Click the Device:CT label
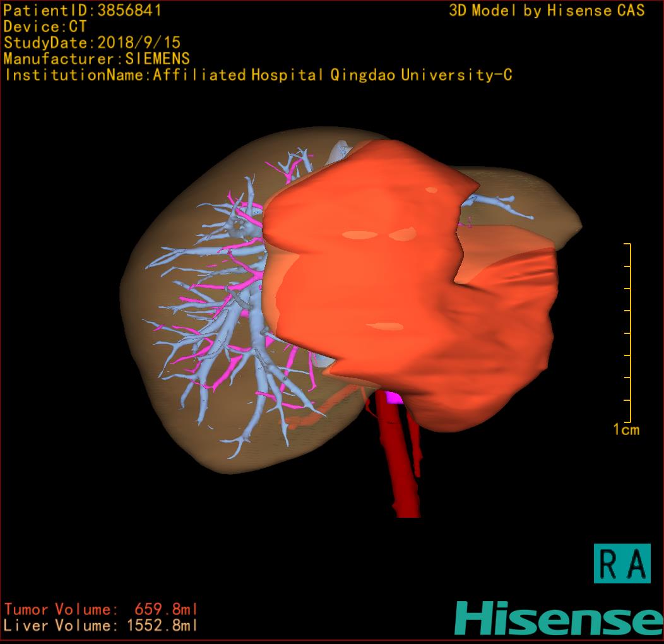Screen dimensions: 664x644 pyautogui.click(x=45, y=27)
